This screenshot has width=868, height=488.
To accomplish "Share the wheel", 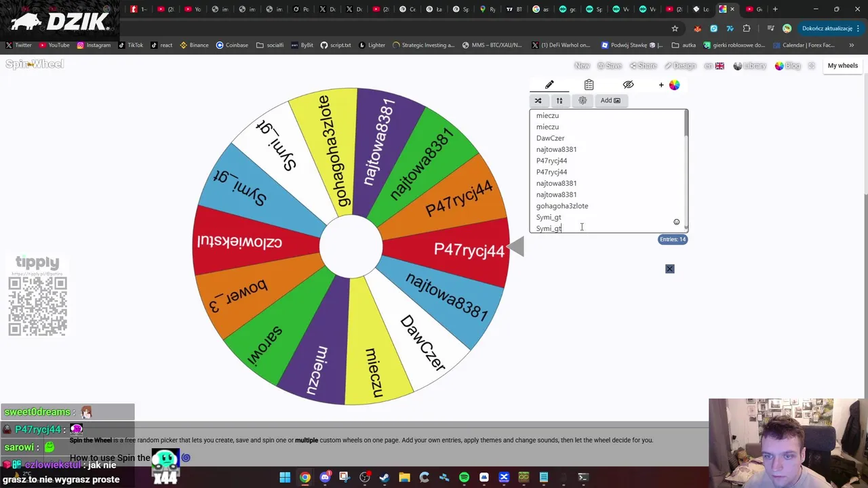I will (644, 66).
